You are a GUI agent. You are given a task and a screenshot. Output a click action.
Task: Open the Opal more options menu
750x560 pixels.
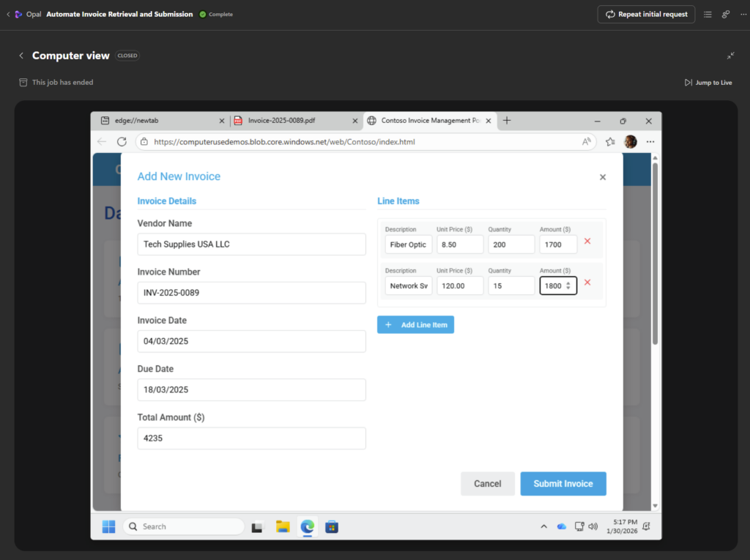click(x=743, y=14)
